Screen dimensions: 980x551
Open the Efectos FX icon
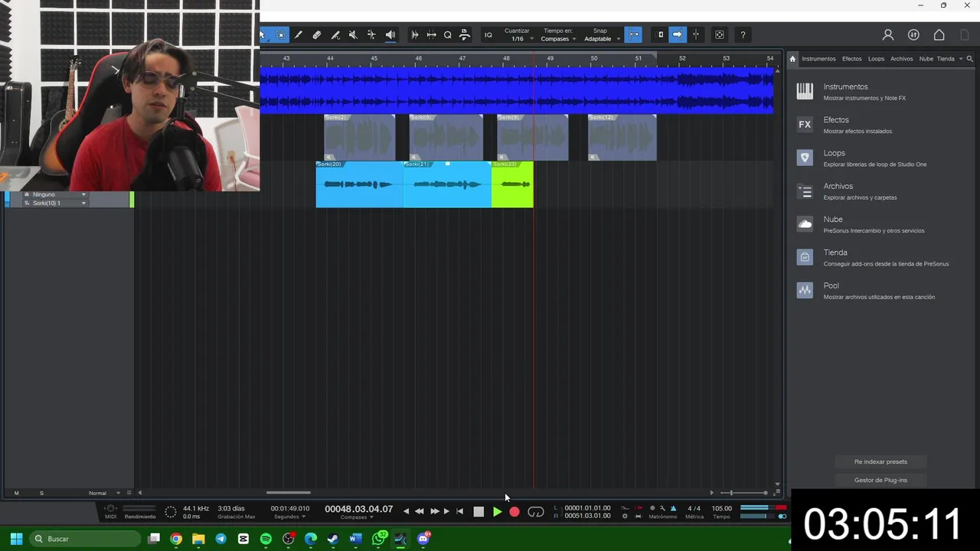pos(805,124)
